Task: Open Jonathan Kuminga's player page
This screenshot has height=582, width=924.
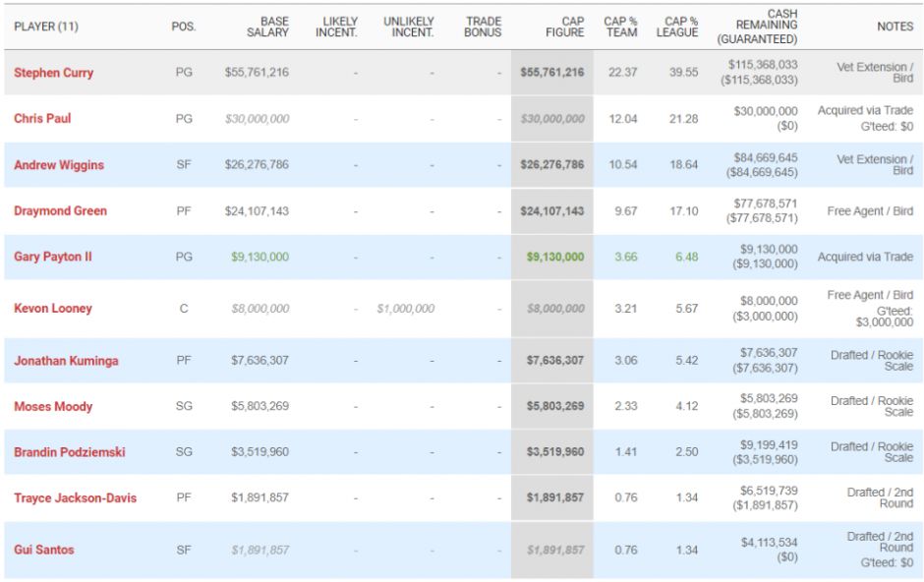Action: [x=66, y=361]
